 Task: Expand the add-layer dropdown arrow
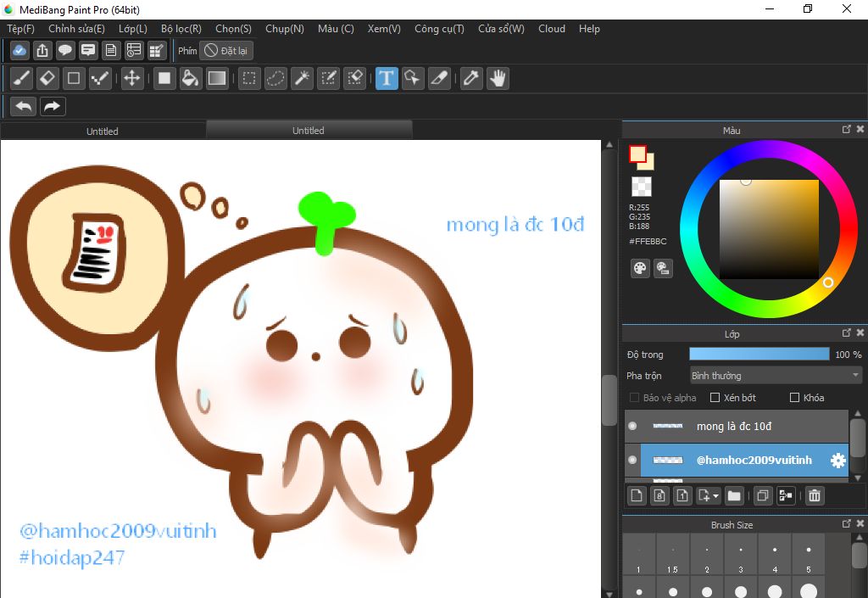[716, 496]
